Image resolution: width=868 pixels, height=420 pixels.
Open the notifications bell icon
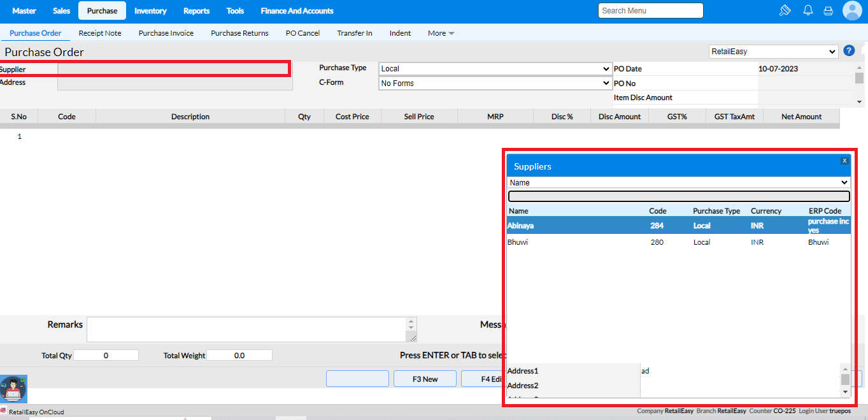click(x=808, y=10)
